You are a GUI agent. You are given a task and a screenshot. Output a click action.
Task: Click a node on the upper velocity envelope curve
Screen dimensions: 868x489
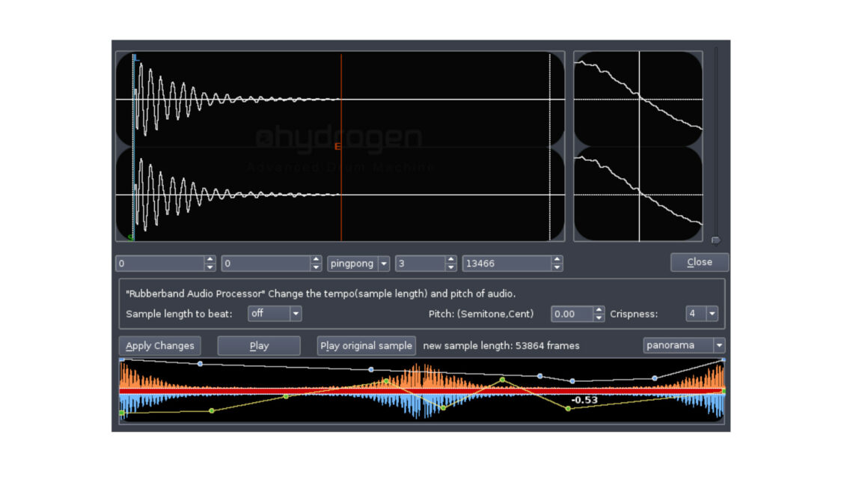pyautogui.click(x=200, y=364)
